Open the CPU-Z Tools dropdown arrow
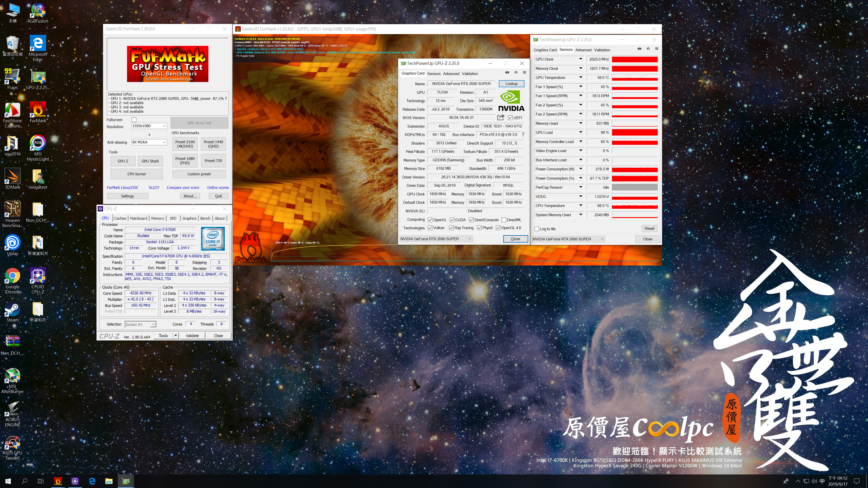This screenshot has width=868, height=488. [x=176, y=336]
